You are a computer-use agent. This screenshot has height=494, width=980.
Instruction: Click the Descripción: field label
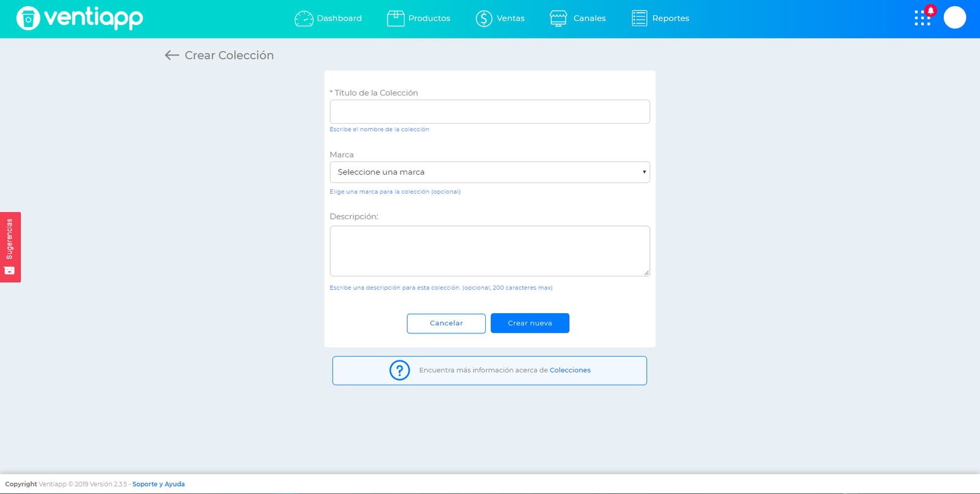[x=354, y=216]
